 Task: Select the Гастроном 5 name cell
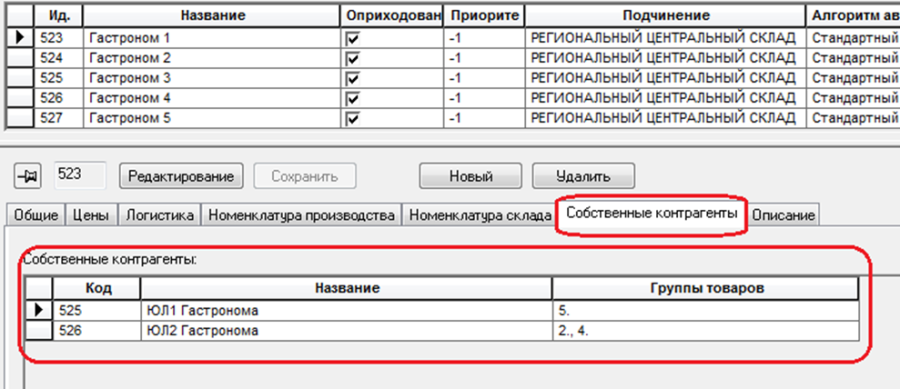coord(213,119)
